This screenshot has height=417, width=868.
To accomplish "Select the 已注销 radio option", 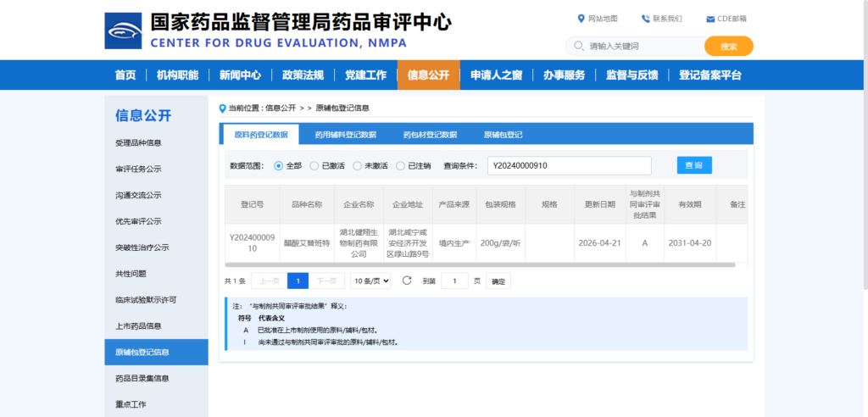I will pos(400,166).
